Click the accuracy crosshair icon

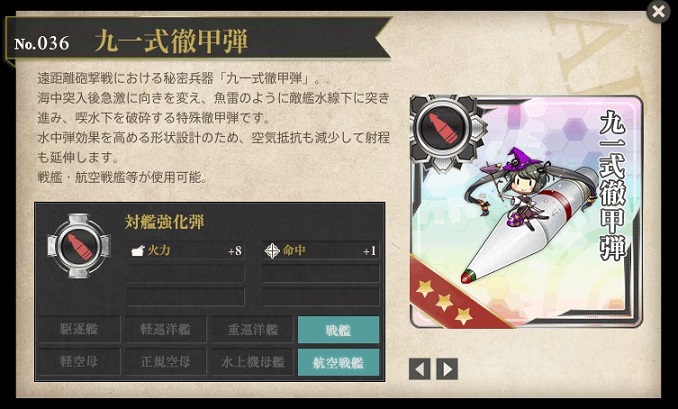pyautogui.click(x=272, y=251)
